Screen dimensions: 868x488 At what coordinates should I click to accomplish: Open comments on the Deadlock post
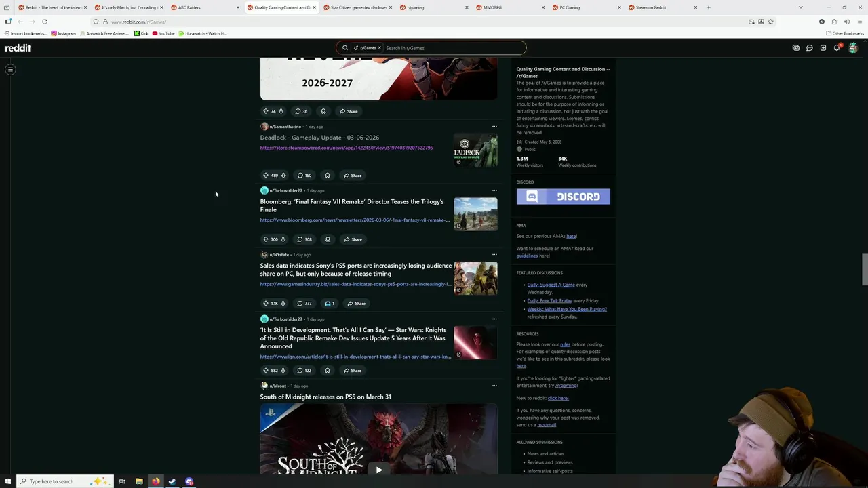tap(304, 176)
